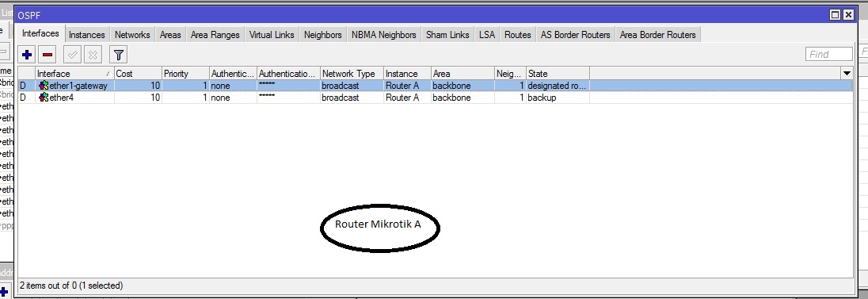The image size is (868, 299).
Task: Open the Areas tab
Action: coord(170,35)
